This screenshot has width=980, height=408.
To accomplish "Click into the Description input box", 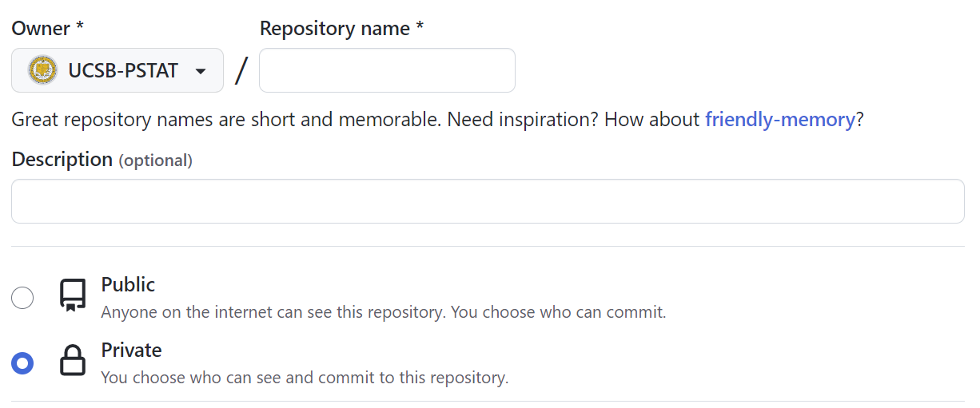I will pos(488,201).
